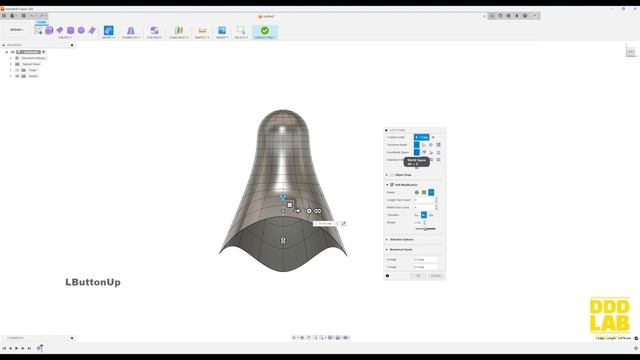Select circular extent icon under Soft Modification

click(417, 192)
